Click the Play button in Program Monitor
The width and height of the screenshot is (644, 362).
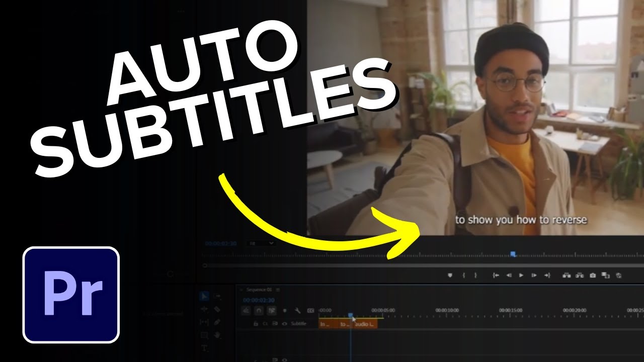tap(521, 275)
